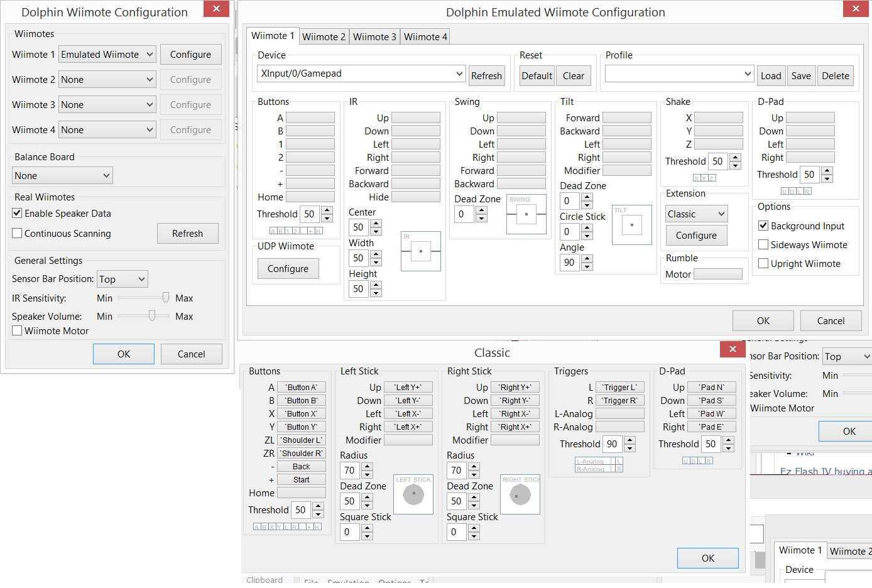
Task: Switch to Wiimote 2 tab
Action: [324, 37]
